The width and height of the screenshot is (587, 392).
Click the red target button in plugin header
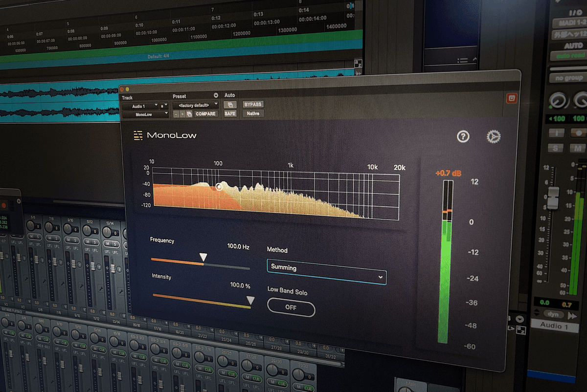click(511, 98)
